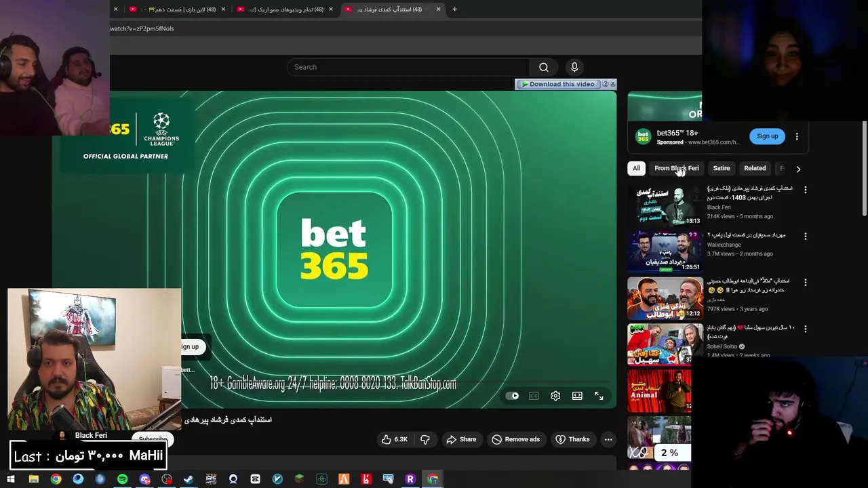Open options for Soheil Solba video

[x=805, y=329]
